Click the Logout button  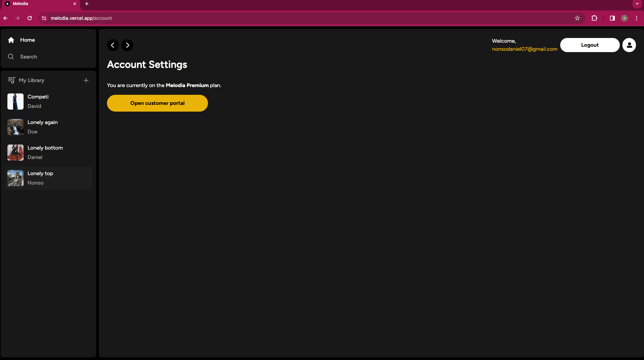point(589,45)
